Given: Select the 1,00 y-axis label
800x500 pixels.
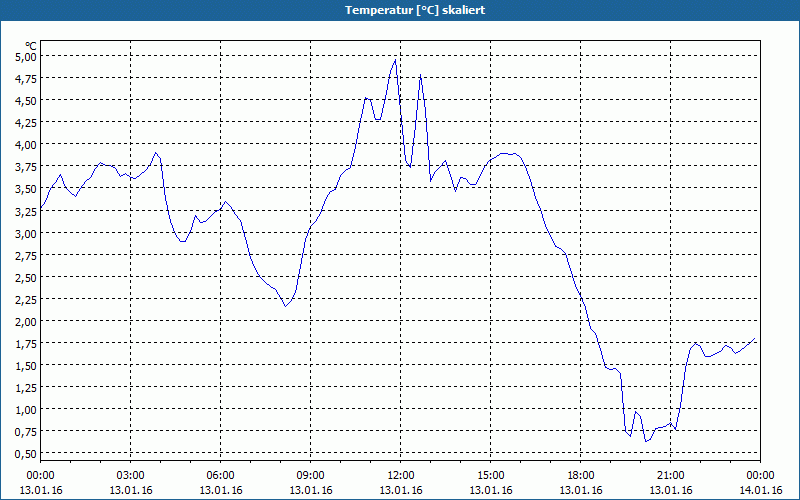Looking at the screenshot, I should point(26,410).
